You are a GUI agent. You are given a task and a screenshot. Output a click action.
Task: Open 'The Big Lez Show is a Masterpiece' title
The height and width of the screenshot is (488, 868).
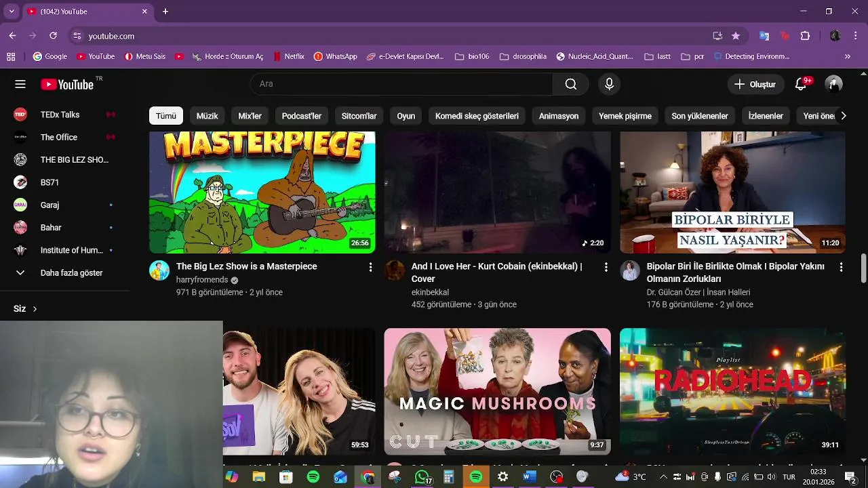[247, 266]
